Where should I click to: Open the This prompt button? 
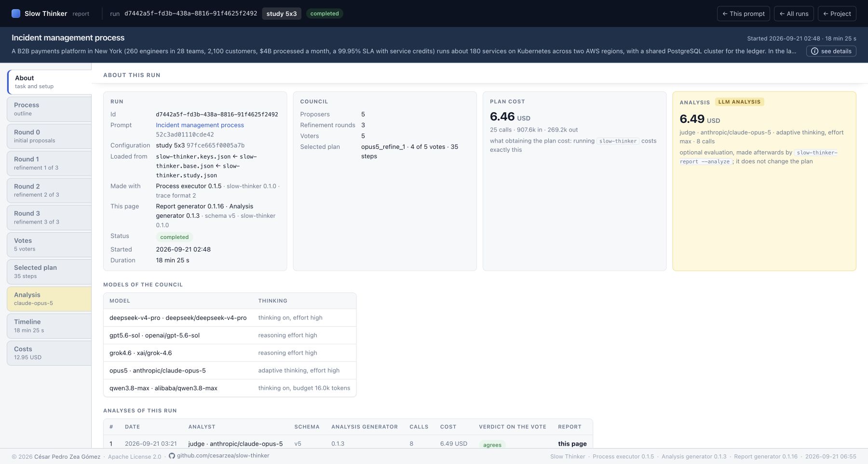744,13
